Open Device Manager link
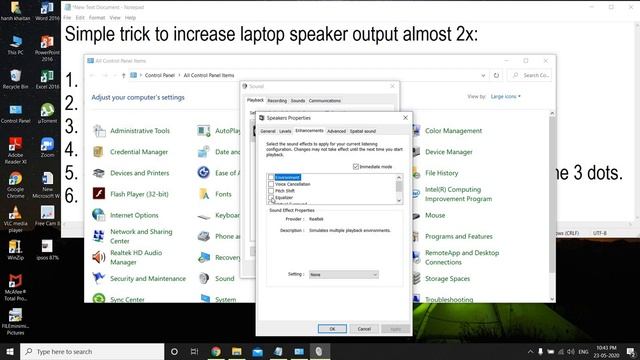 [449, 152]
